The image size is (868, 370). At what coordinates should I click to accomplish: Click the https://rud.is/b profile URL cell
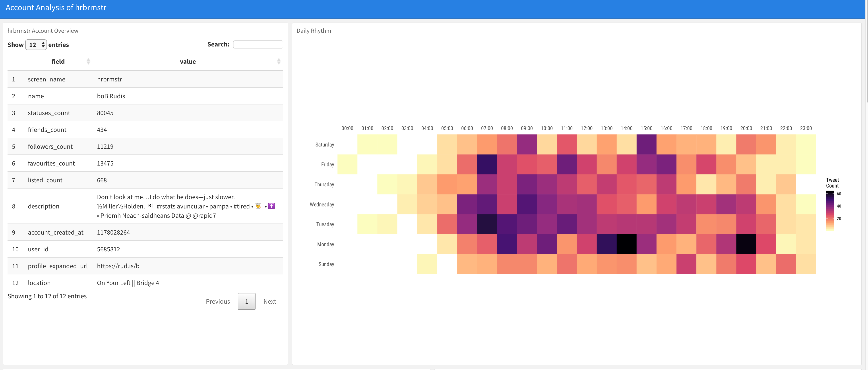point(118,266)
